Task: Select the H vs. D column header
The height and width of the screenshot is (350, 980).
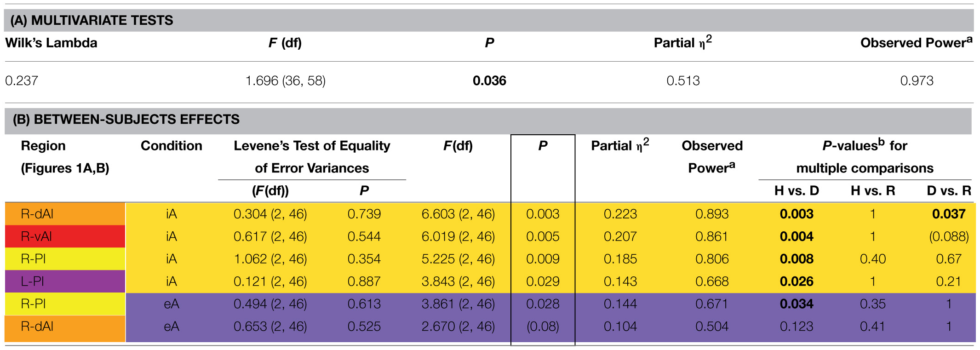Action: tap(797, 191)
